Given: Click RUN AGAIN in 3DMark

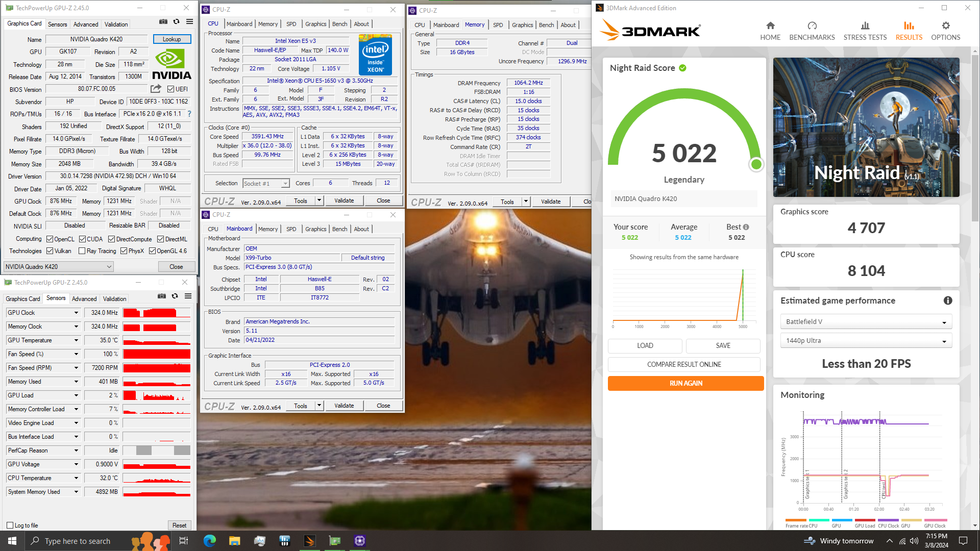Looking at the screenshot, I should (685, 383).
